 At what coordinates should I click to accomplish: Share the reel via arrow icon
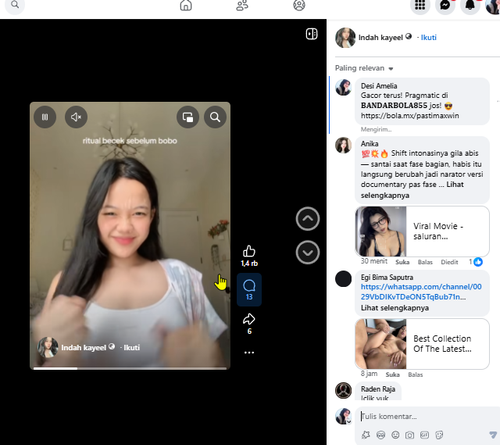(249, 319)
